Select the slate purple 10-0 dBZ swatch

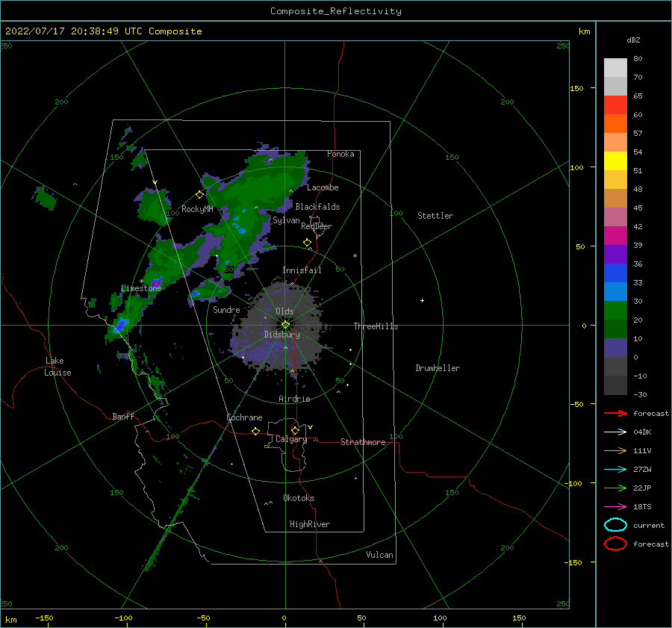coord(615,348)
